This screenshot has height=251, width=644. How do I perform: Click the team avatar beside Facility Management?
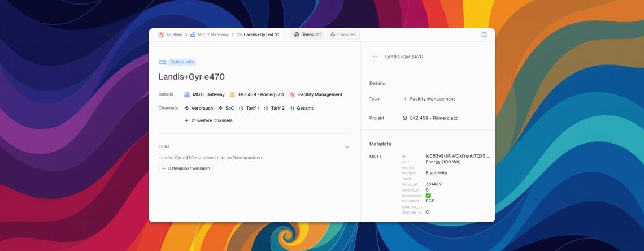tap(405, 99)
